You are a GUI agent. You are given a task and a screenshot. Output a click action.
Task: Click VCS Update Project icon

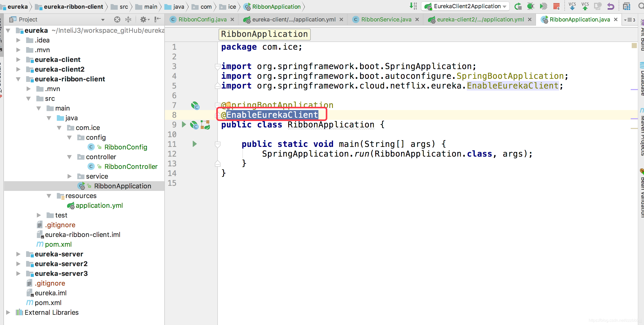pyautogui.click(x=572, y=6)
